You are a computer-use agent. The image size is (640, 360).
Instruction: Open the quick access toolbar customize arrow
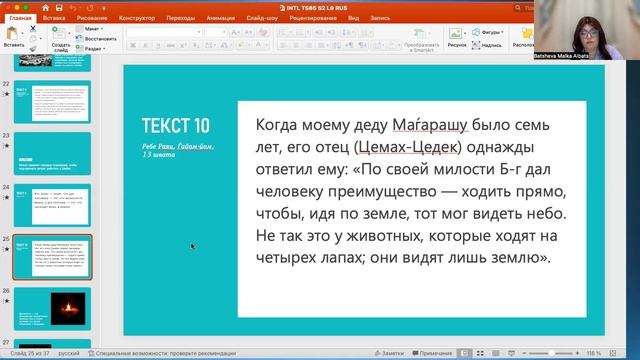104,8
